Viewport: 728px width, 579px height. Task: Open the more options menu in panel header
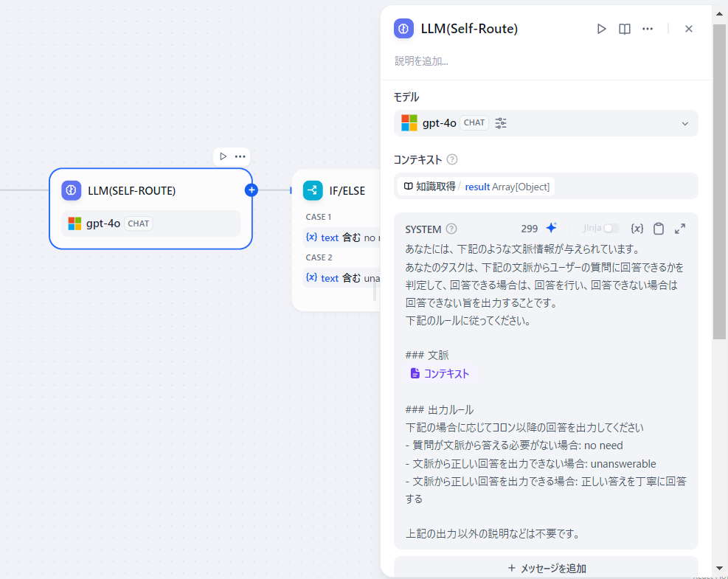click(x=647, y=29)
